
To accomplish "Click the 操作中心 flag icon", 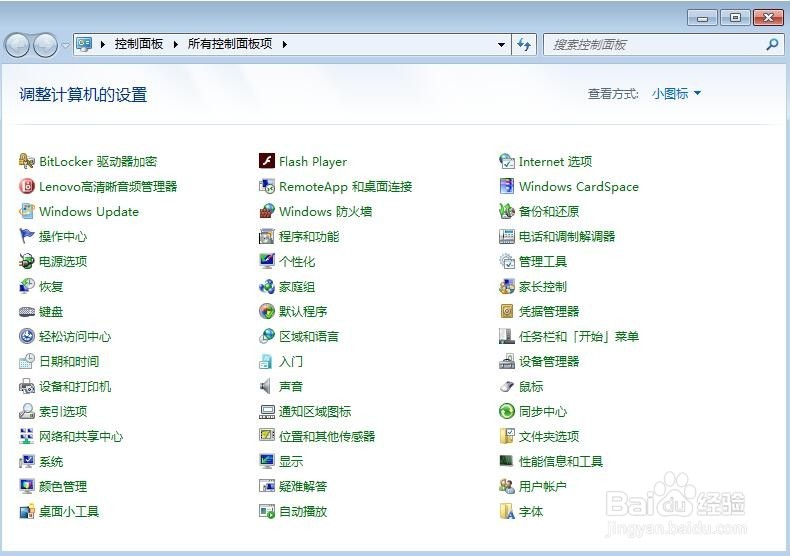I will click(x=27, y=236).
